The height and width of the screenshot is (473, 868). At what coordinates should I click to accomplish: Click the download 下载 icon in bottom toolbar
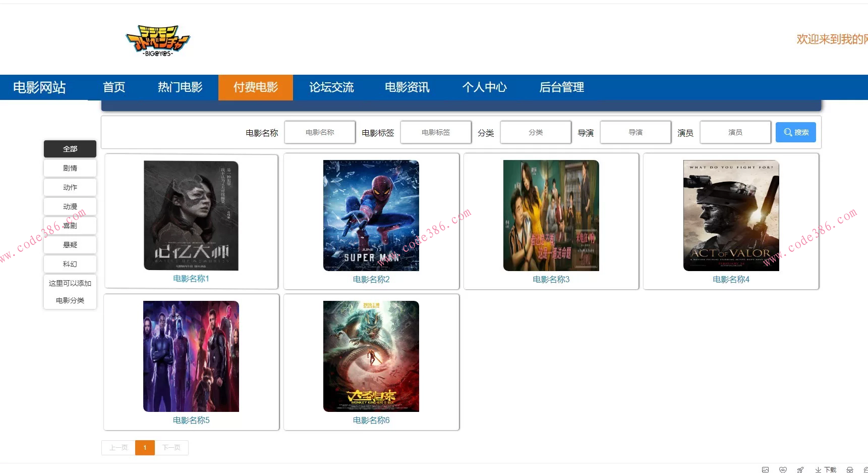823,469
